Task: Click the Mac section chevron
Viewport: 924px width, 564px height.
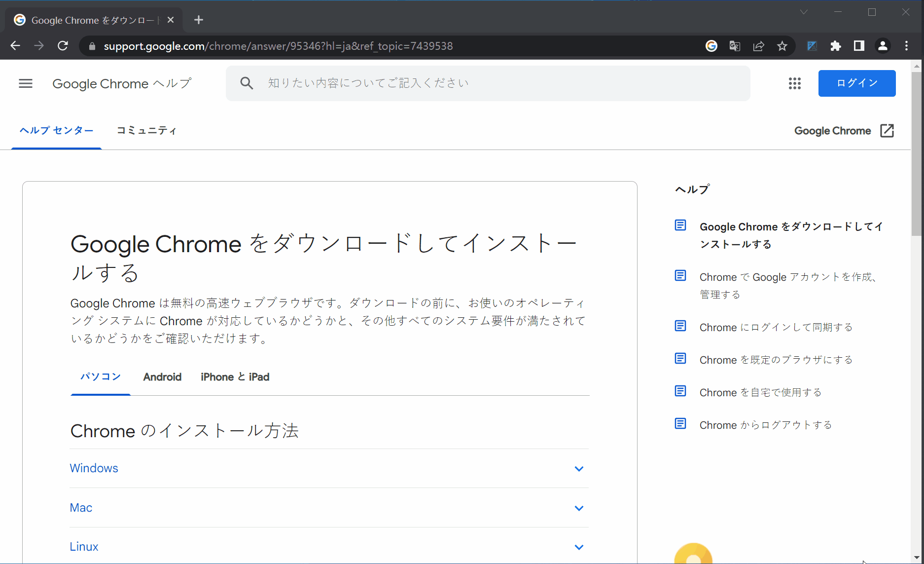Action: pos(579,508)
